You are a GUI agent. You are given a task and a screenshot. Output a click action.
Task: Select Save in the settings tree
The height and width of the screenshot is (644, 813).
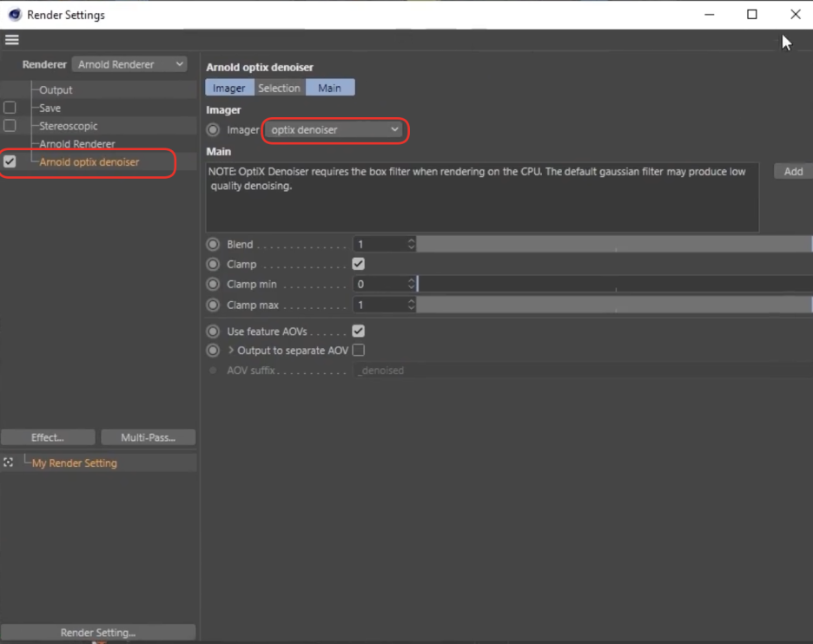coord(50,108)
